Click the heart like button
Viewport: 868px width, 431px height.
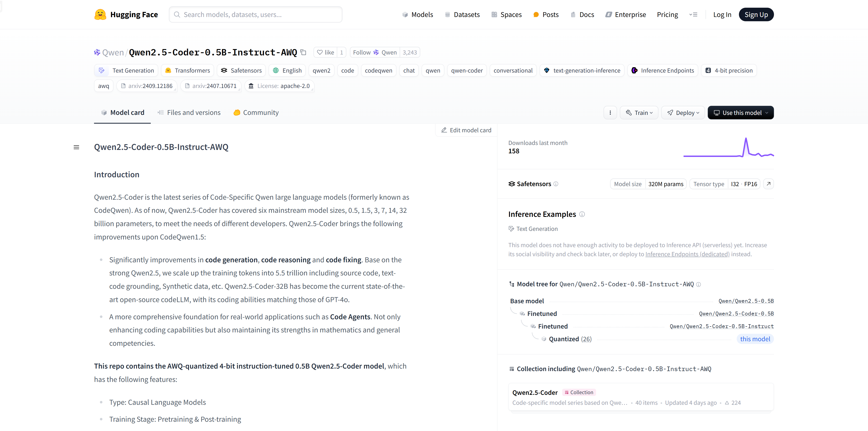pyautogui.click(x=325, y=52)
